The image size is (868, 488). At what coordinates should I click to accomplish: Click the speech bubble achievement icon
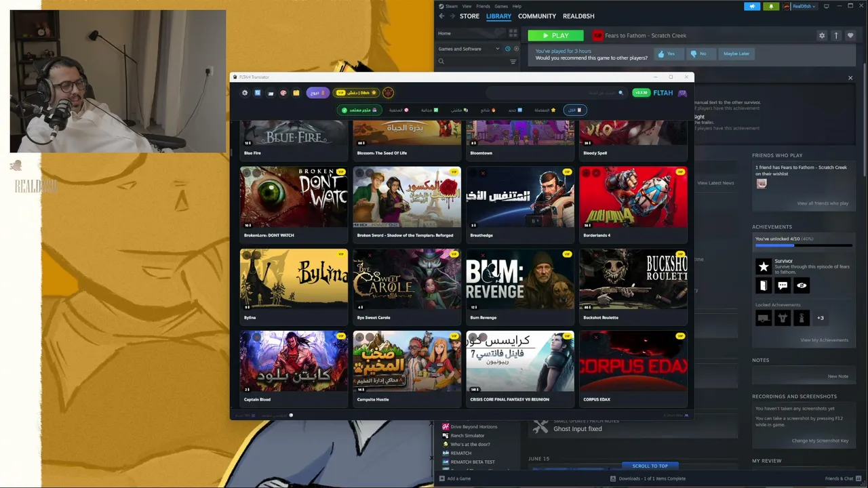click(x=783, y=285)
